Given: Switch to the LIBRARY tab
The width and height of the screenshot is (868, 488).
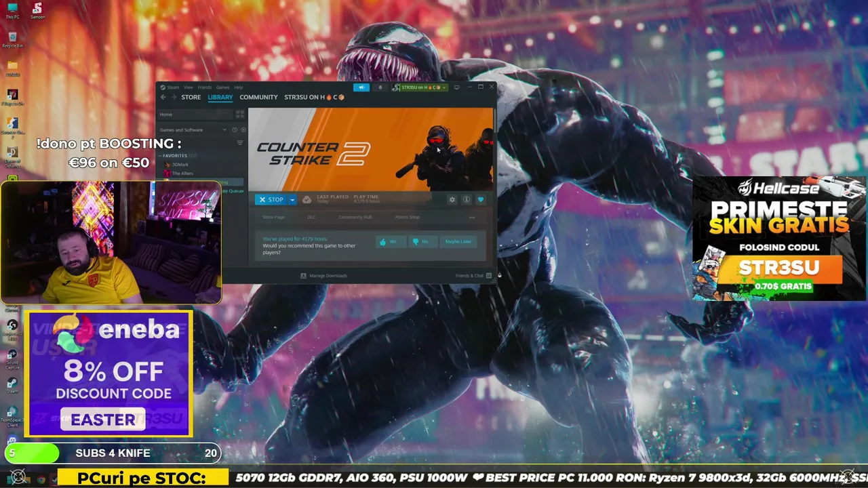Looking at the screenshot, I should [220, 97].
